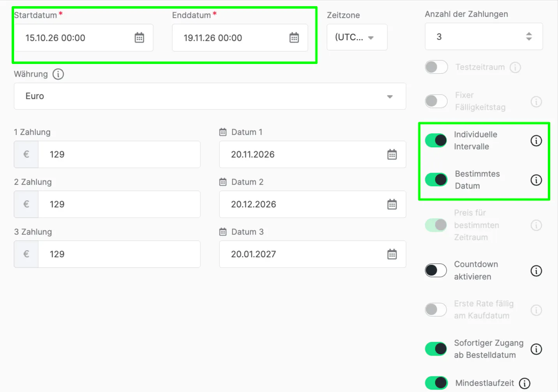Show info for Mindestlaufzeit
This screenshot has height=392, width=558.
pyautogui.click(x=524, y=383)
